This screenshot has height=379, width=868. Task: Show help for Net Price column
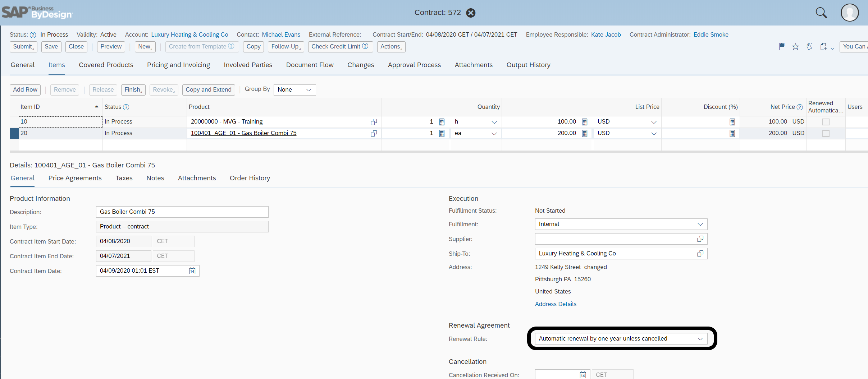pos(800,107)
